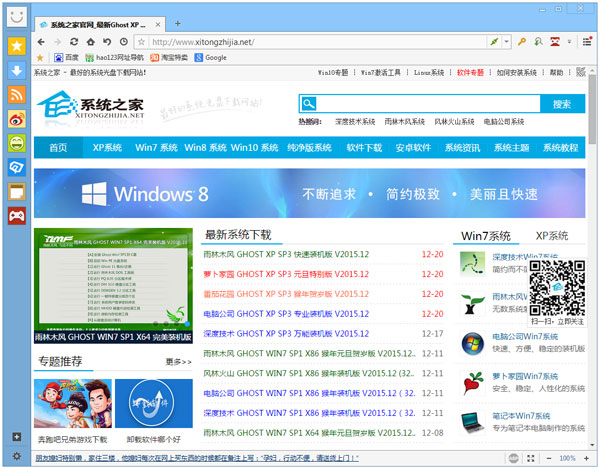Select the 软件下载 navigation tab
This screenshot has height=468, width=600.
(364, 148)
